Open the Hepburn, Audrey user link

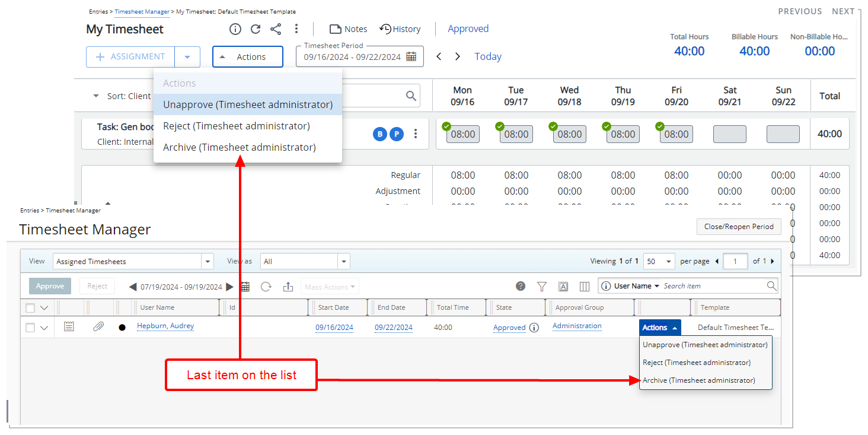pyautogui.click(x=165, y=326)
